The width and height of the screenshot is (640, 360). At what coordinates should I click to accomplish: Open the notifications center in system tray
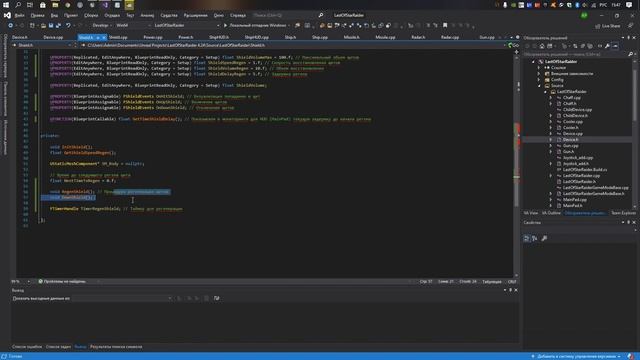click(x=629, y=5)
